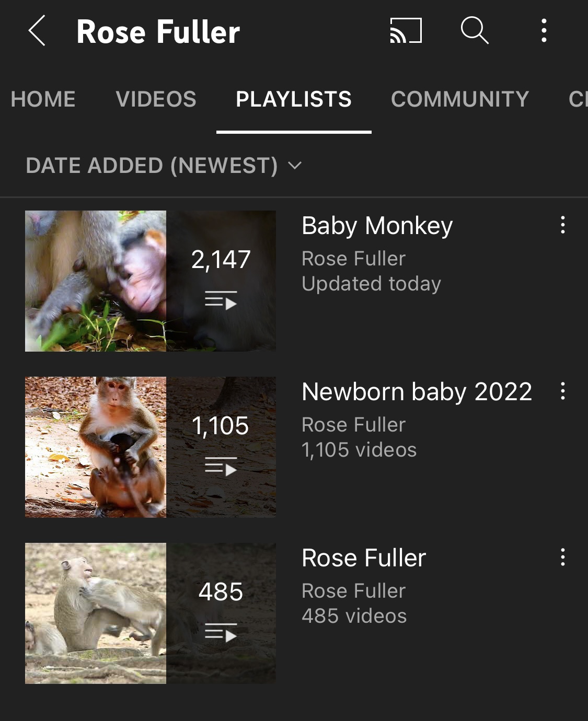Tap the search magnifier icon
Viewport: 588px width, 721px height.
point(474,30)
